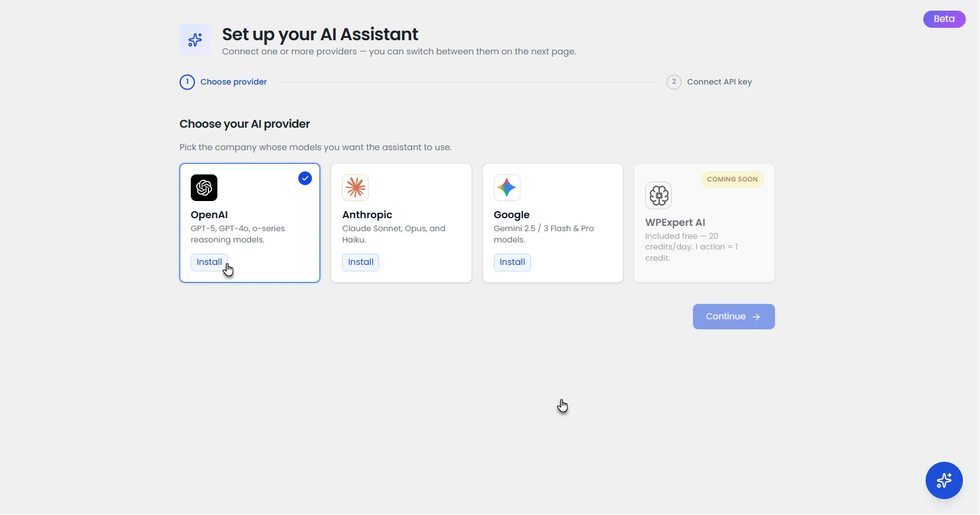Select the OpenAI card title
Image resolution: width=980 pixels, height=515 pixels.
point(209,215)
